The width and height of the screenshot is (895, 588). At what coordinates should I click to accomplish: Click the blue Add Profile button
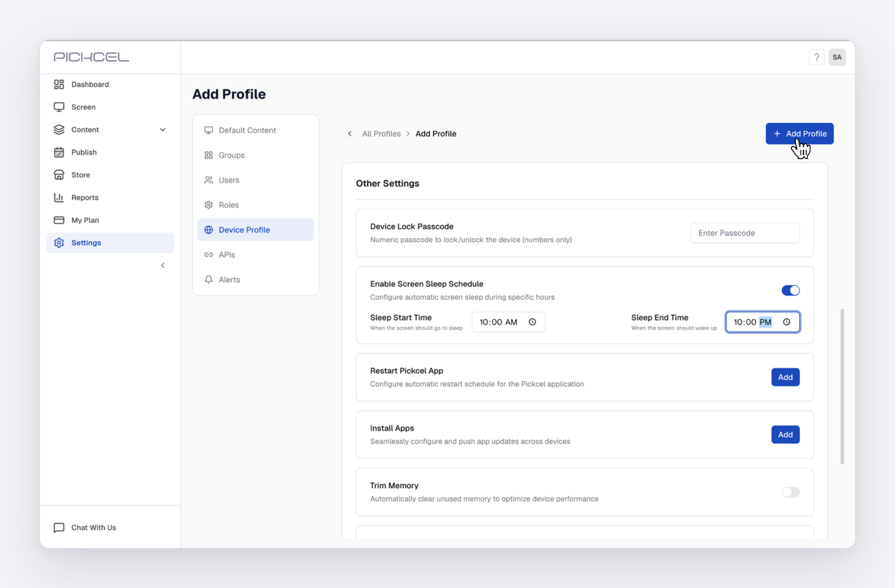pos(799,134)
